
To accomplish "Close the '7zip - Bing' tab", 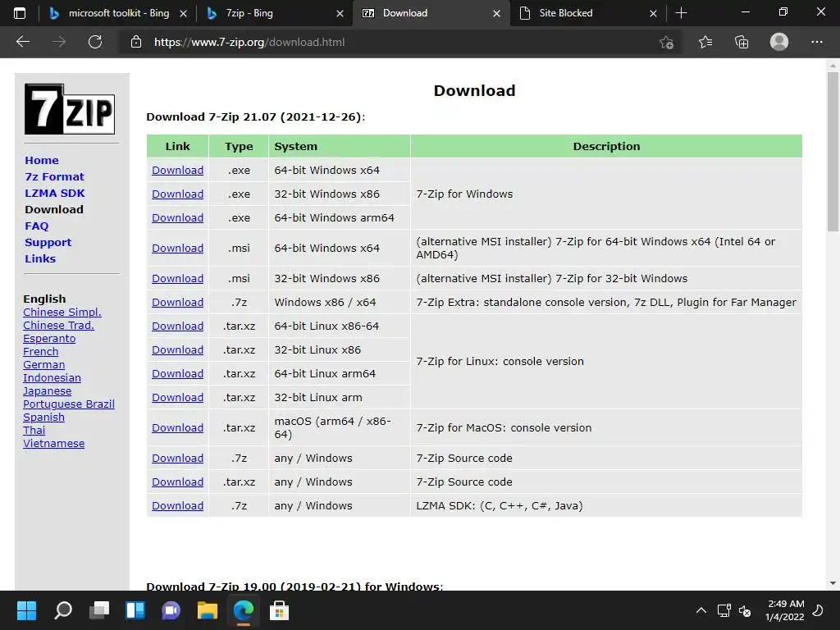I will [x=340, y=13].
